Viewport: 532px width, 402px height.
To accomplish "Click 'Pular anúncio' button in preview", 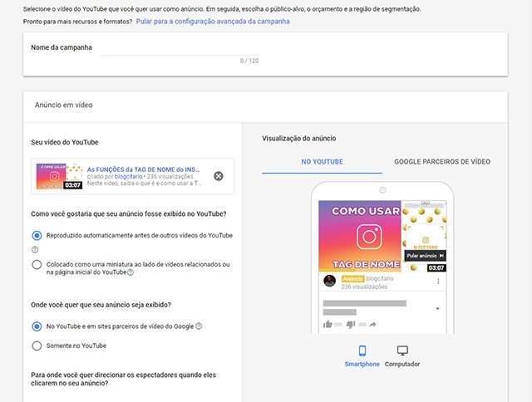I will tap(425, 256).
